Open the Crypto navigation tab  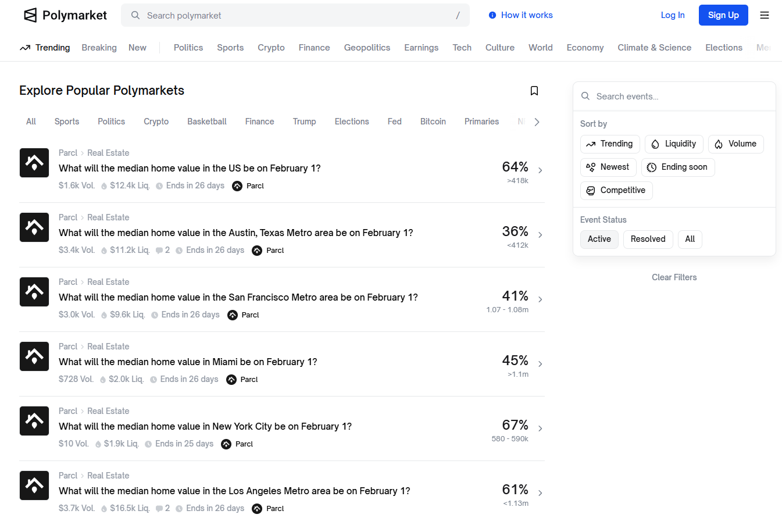tap(271, 48)
